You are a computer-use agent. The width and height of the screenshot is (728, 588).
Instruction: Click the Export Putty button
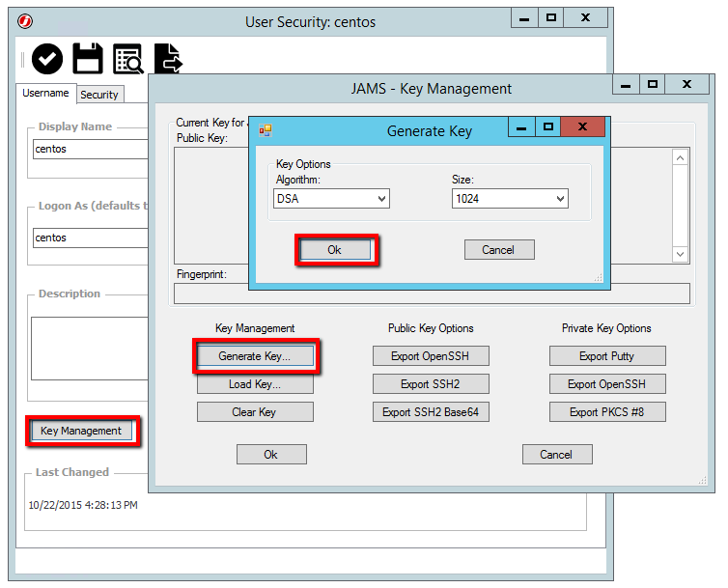pos(607,356)
